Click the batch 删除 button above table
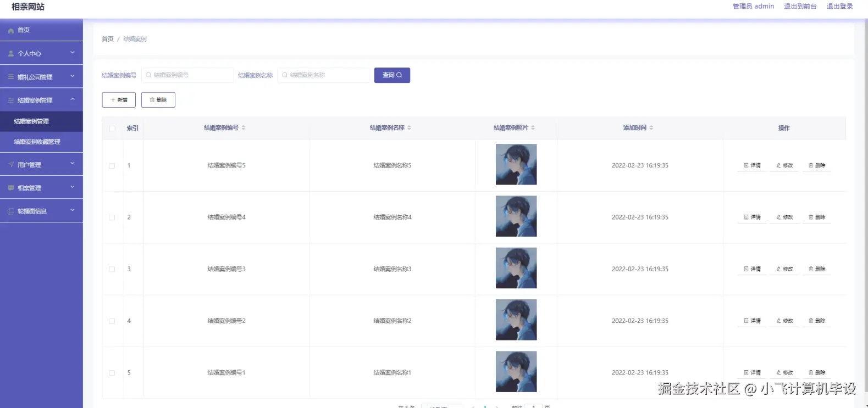868x408 pixels. point(158,100)
